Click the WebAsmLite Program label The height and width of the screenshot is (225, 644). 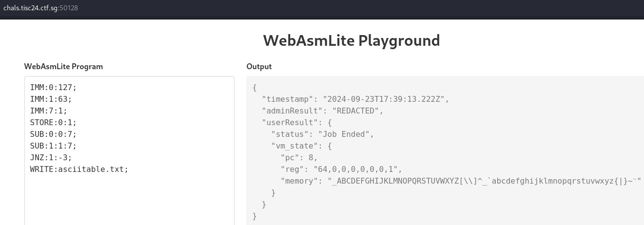click(63, 67)
